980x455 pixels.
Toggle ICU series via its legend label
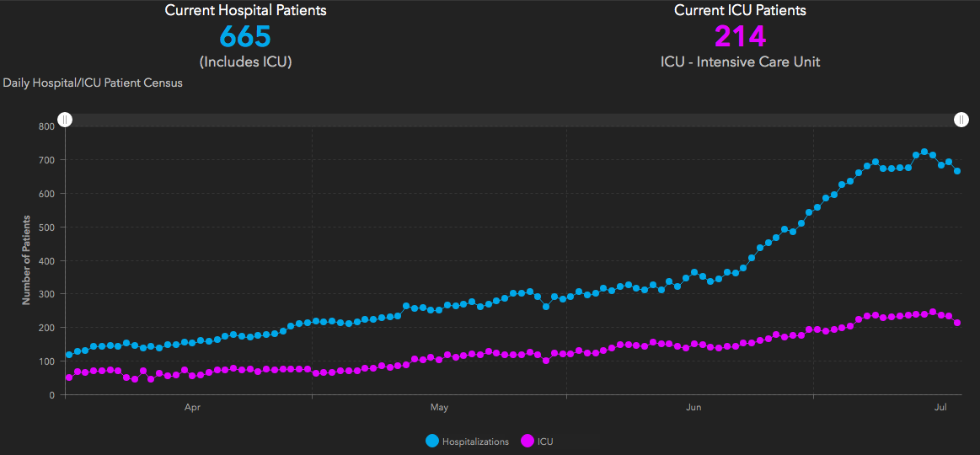pyautogui.click(x=545, y=442)
